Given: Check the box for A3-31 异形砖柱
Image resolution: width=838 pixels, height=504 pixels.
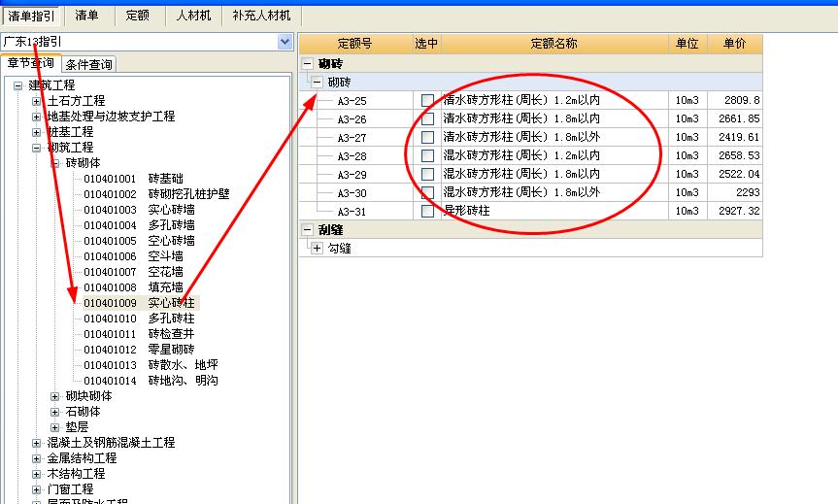Looking at the screenshot, I should tap(427, 211).
